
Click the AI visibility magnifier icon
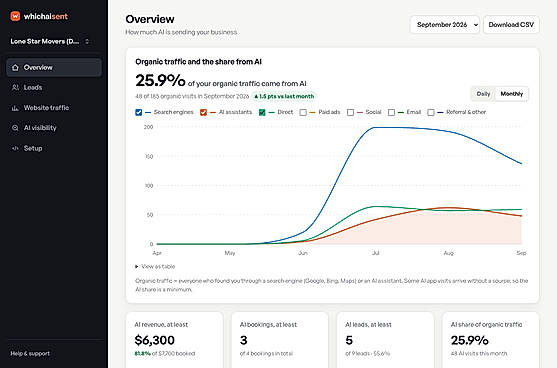pyautogui.click(x=15, y=128)
